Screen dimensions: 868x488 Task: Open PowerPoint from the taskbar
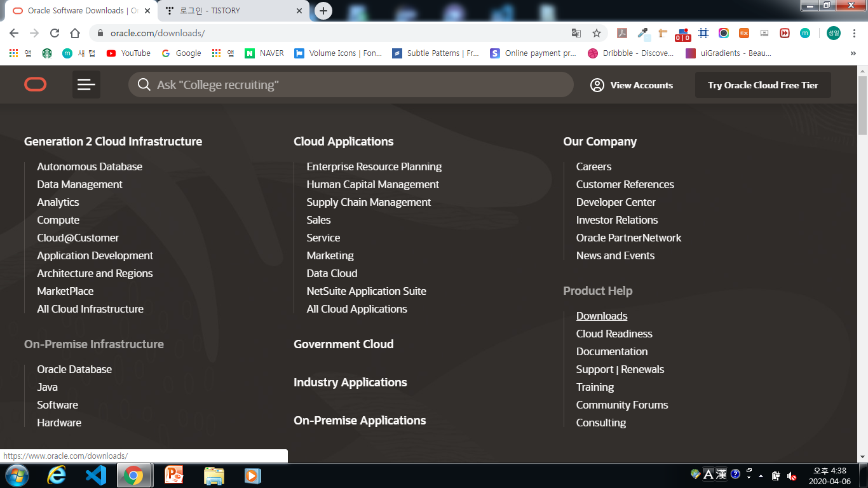click(173, 475)
